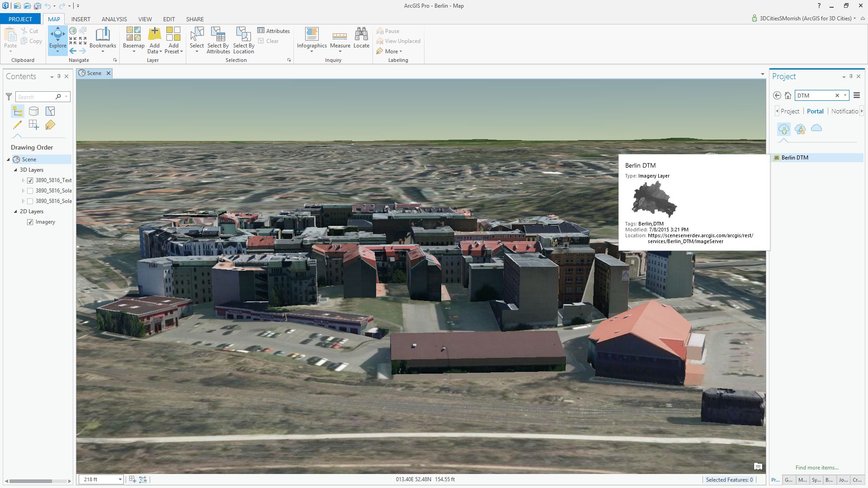
Task: Open the More labeling dropdown
Action: tap(389, 51)
